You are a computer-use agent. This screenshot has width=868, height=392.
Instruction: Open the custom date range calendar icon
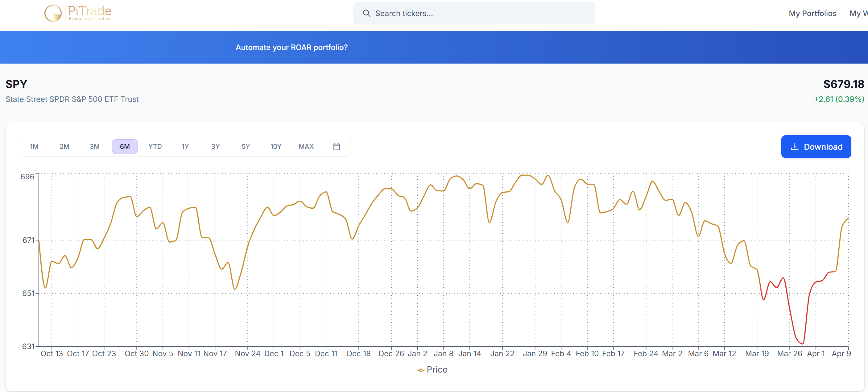(x=336, y=147)
